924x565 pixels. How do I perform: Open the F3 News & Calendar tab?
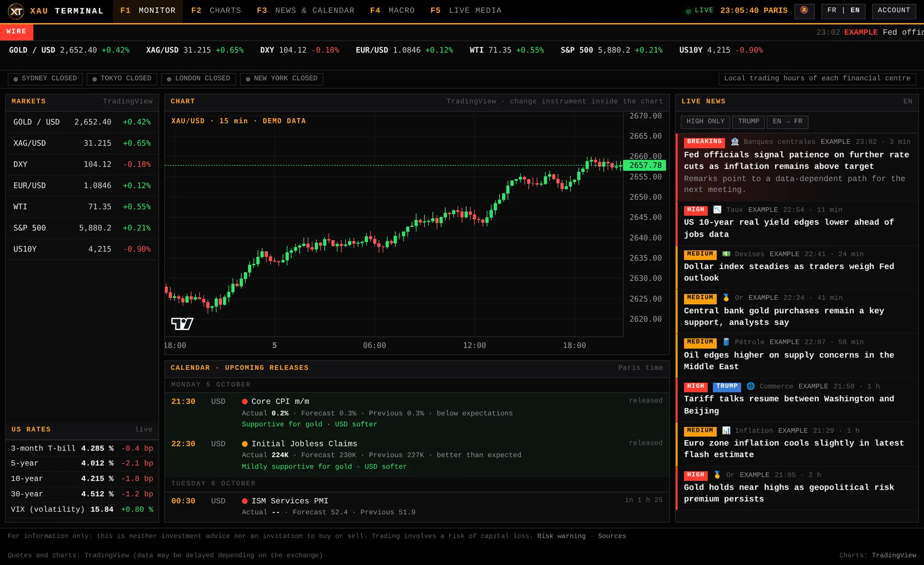click(x=305, y=11)
